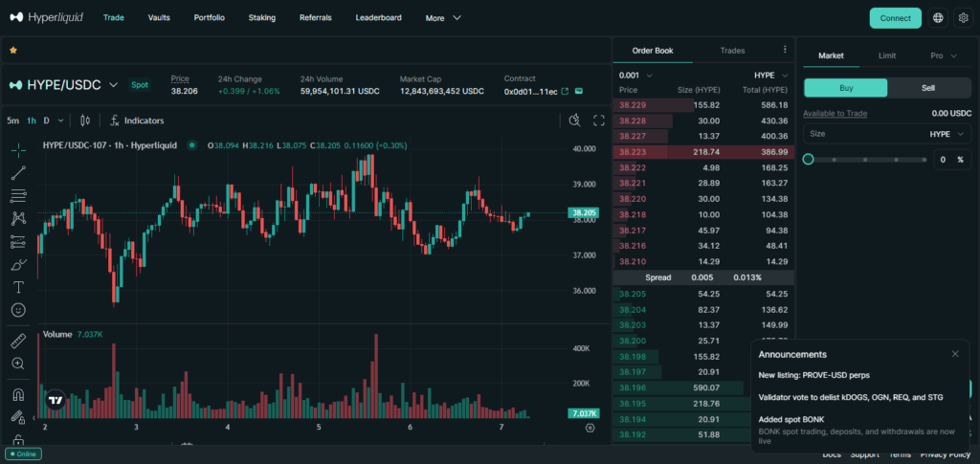Toggle fullscreen chart mode

click(599, 121)
